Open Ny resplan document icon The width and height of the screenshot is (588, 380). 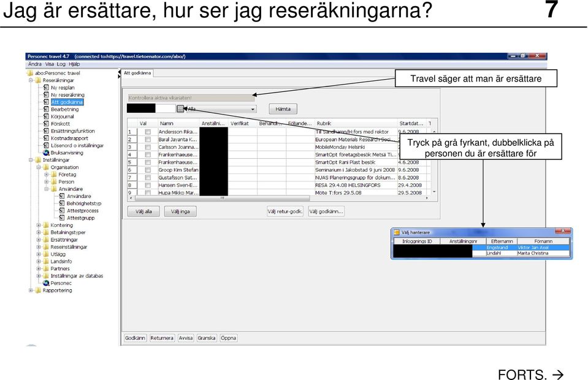click(x=46, y=87)
